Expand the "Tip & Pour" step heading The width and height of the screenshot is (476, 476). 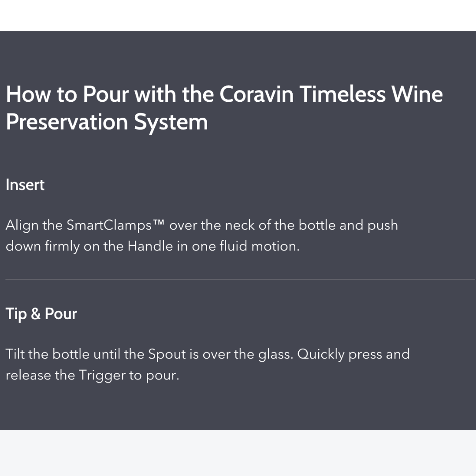point(41,314)
